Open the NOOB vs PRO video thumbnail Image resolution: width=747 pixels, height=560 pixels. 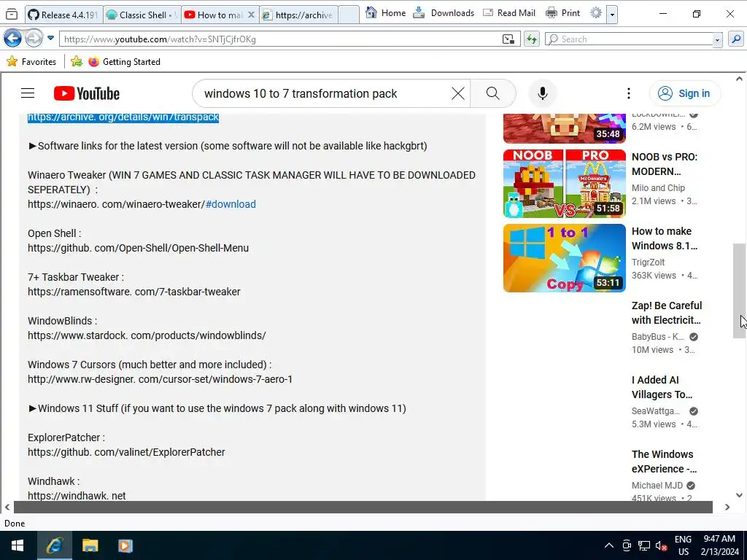564,184
